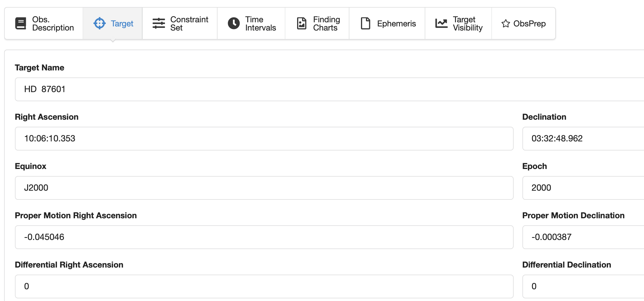Click the Target crosshair icon

[99, 23]
